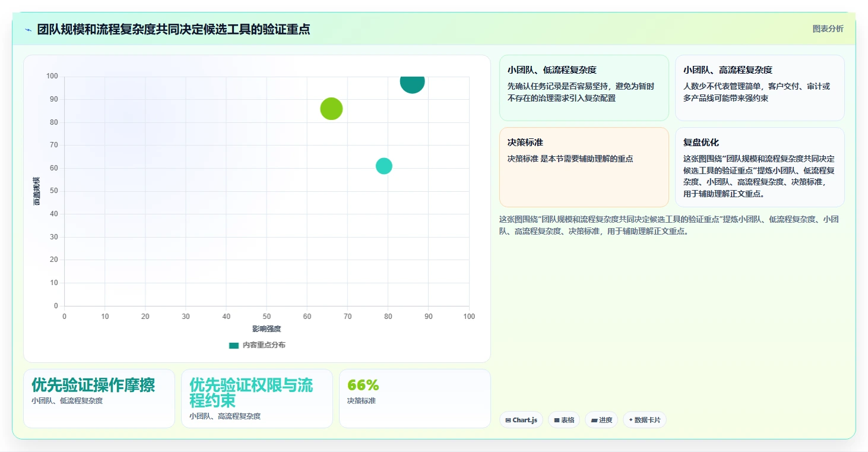Screen dimensions: 868x452
Task: Open the 小团队、低流程复杂度 info card
Action: click(x=584, y=88)
